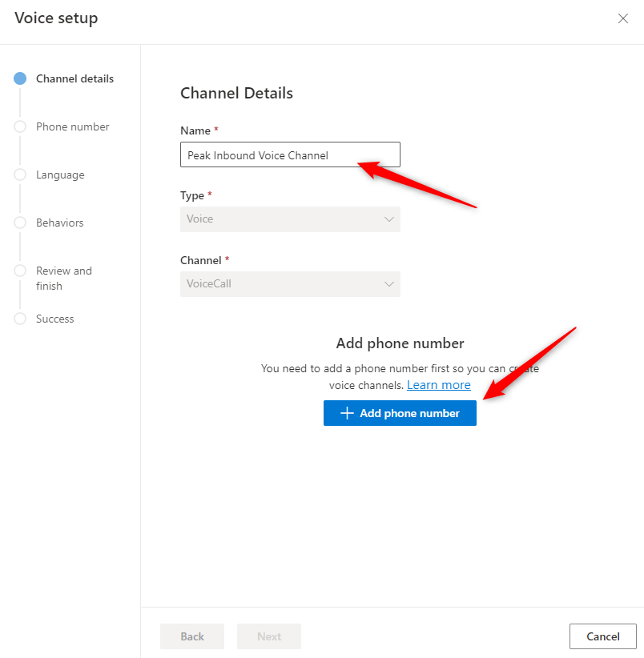Click the Success step circle
This screenshot has height=658, width=644.
(20, 319)
